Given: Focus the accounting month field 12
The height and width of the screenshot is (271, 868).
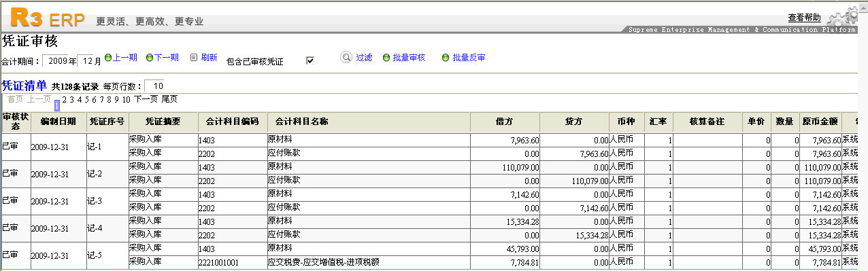Looking at the screenshot, I should [85, 61].
